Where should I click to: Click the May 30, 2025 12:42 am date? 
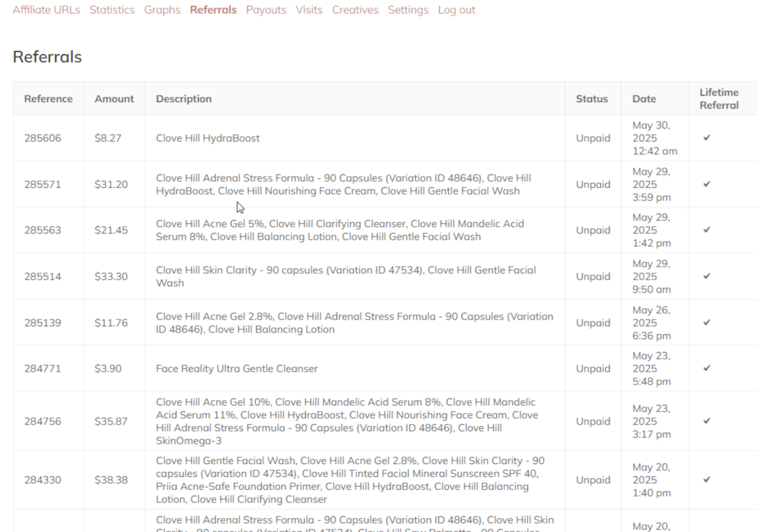654,138
